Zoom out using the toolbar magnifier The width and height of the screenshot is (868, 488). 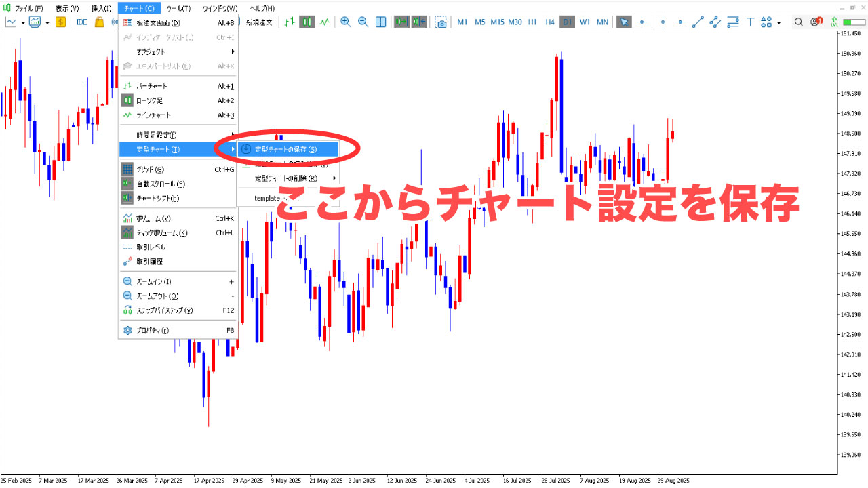(363, 22)
